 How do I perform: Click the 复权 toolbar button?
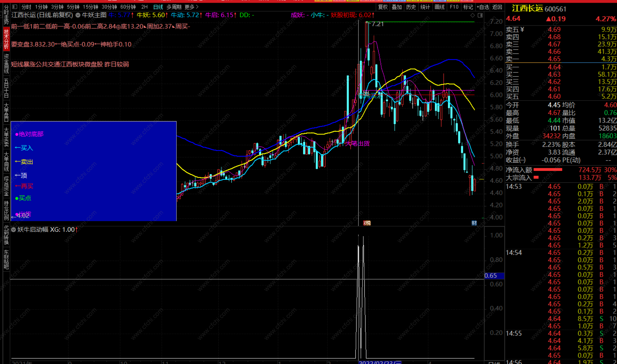point(383,7)
